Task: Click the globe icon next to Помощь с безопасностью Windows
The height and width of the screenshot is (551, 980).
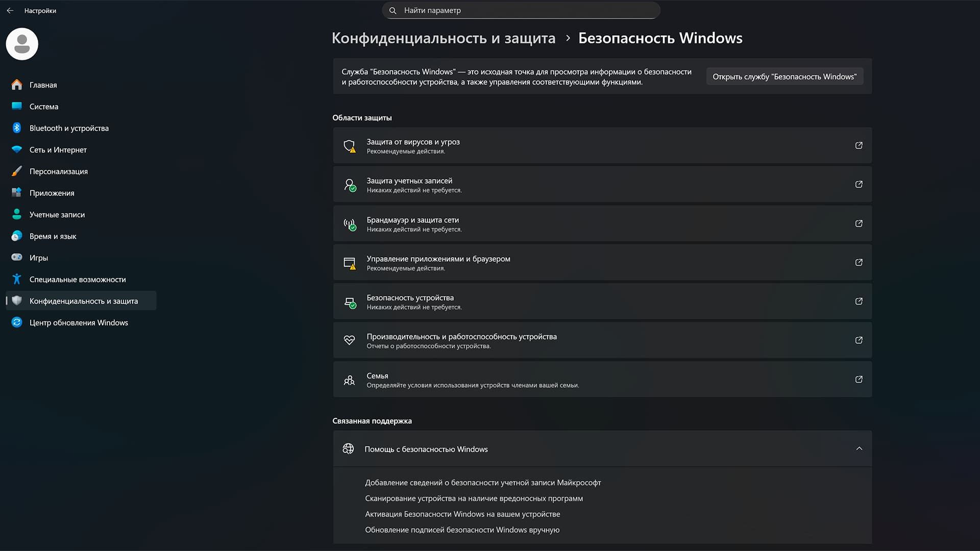Action: [x=349, y=448]
